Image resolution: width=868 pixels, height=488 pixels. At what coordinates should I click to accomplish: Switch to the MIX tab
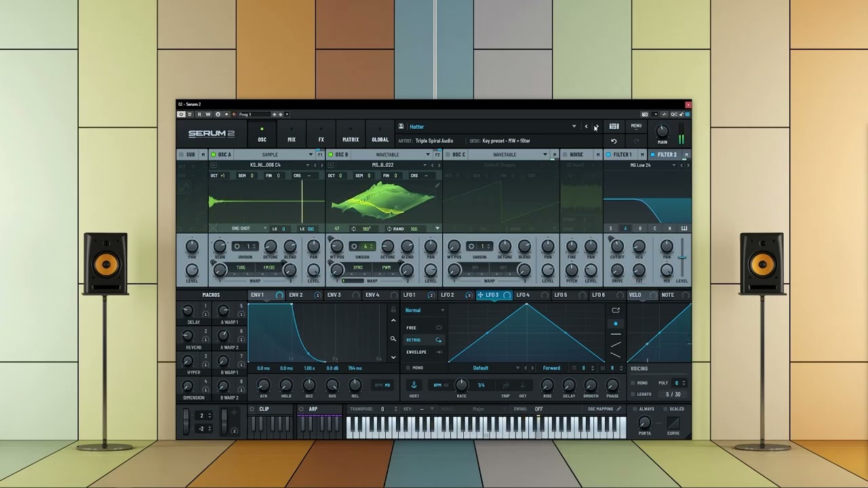292,135
